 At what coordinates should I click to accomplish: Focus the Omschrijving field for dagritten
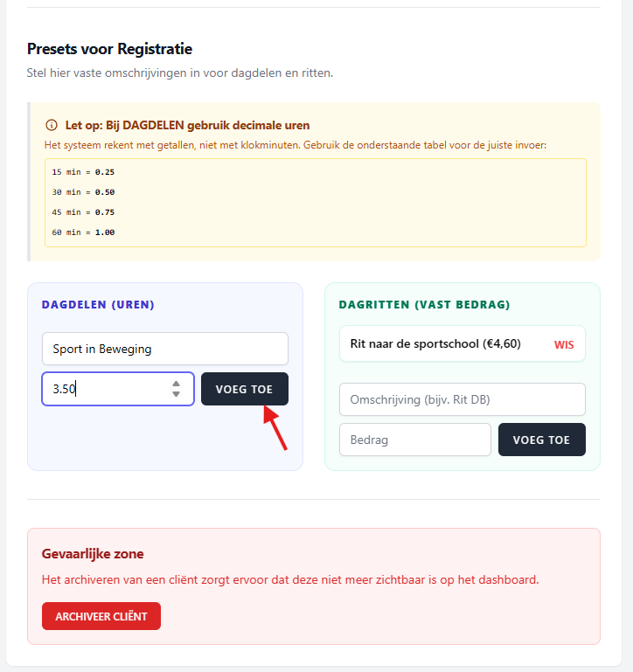(x=462, y=399)
